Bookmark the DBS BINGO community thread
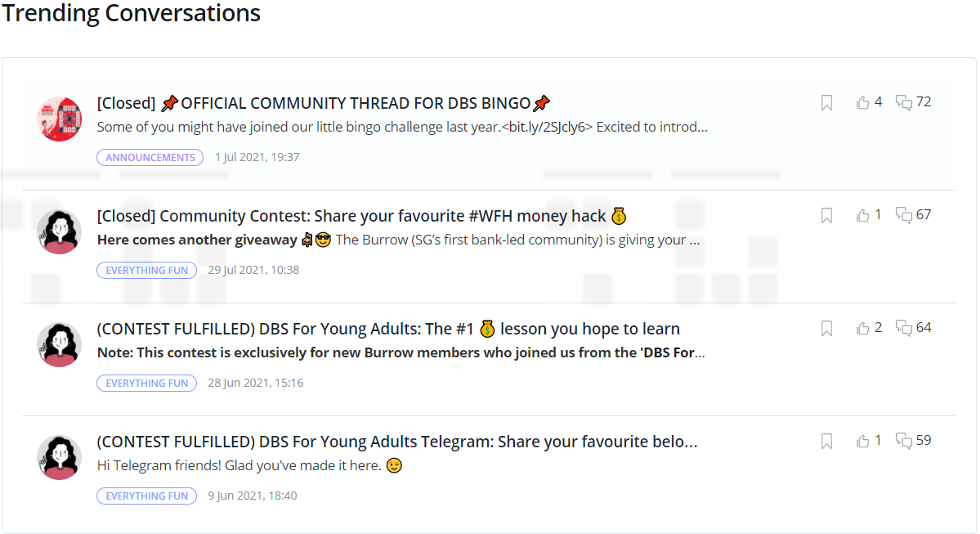Image resolution: width=980 pixels, height=534 pixels. [826, 102]
